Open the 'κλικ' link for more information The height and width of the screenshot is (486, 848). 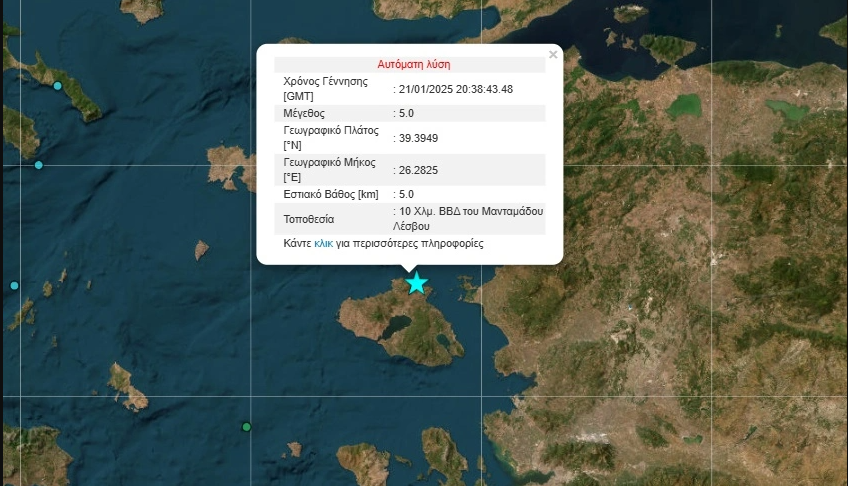click(323, 243)
